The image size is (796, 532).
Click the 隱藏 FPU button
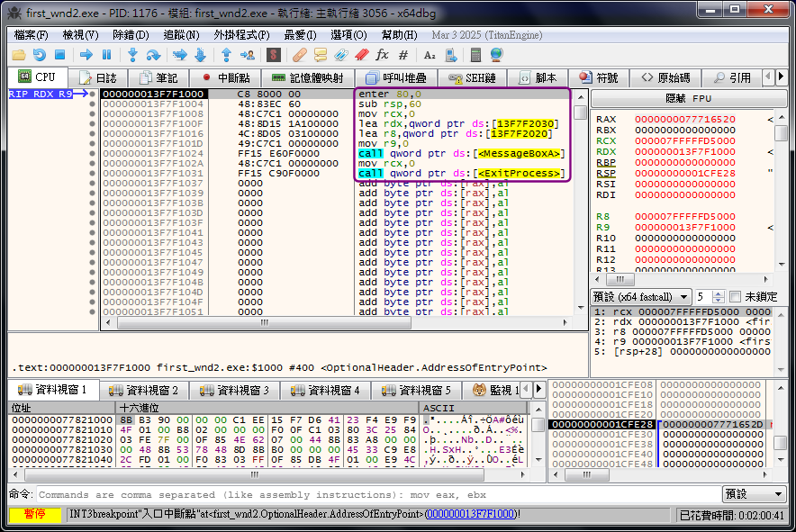tap(689, 98)
